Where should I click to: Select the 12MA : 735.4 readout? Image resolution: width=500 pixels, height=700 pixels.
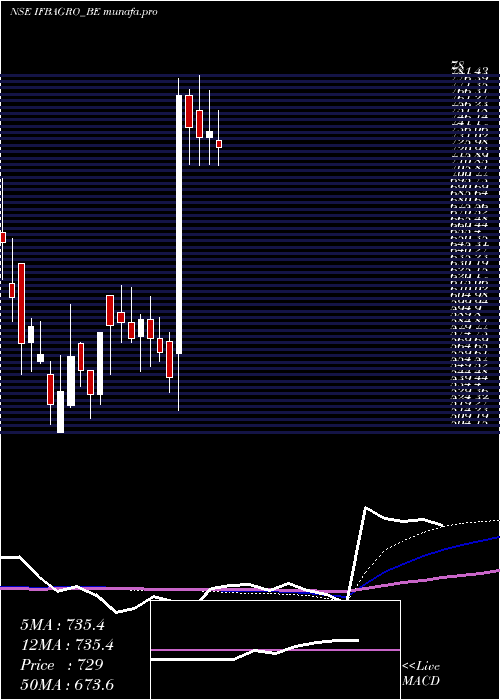(67, 645)
